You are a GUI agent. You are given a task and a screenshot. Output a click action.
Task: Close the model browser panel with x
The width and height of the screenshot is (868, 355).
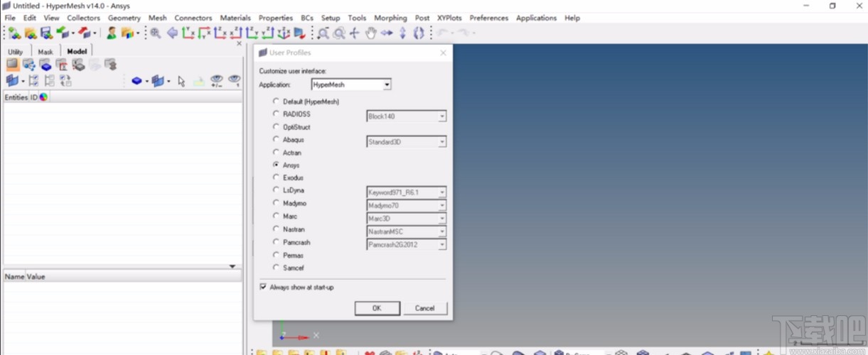pyautogui.click(x=239, y=43)
